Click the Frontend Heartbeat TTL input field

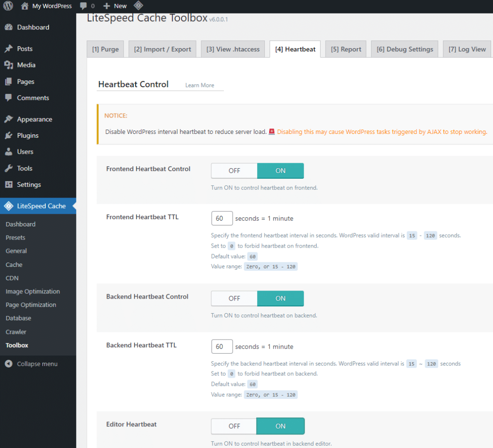tap(222, 218)
